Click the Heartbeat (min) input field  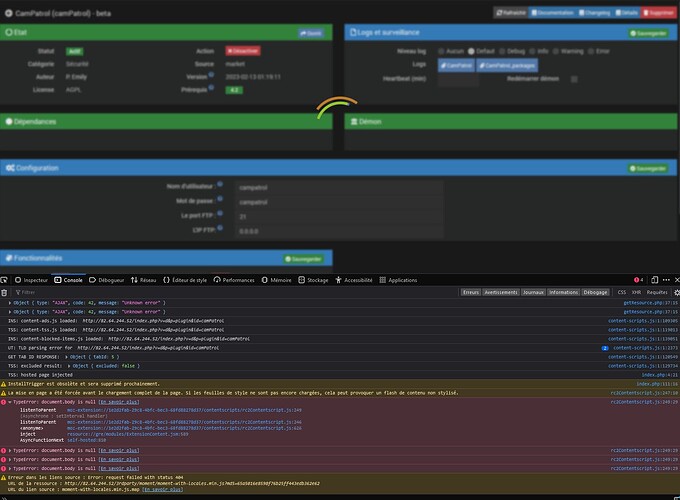click(458, 79)
